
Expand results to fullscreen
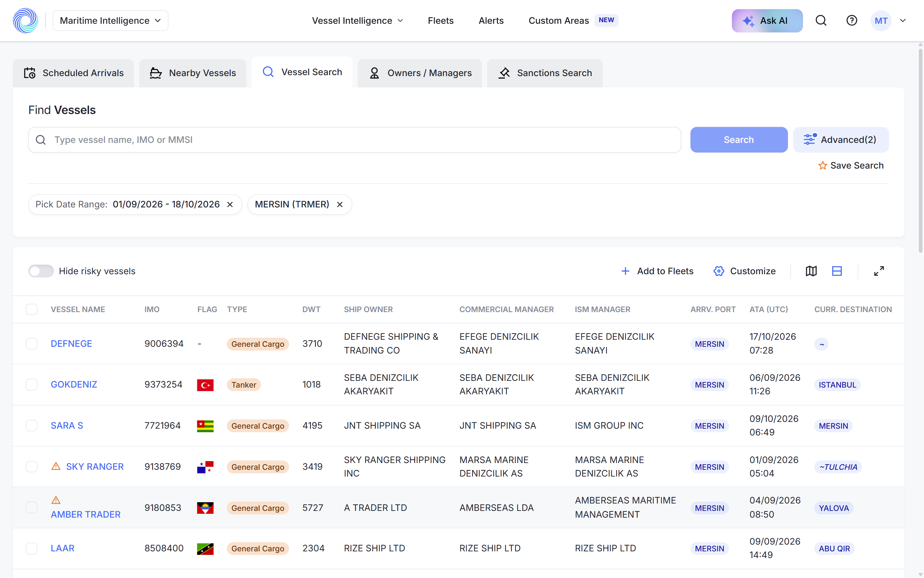pos(878,271)
